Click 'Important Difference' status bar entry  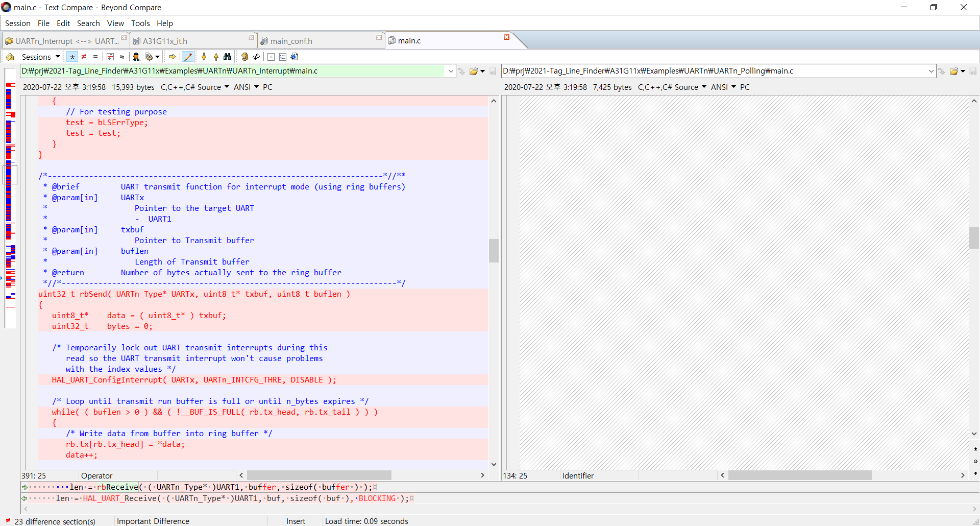pyautogui.click(x=153, y=521)
